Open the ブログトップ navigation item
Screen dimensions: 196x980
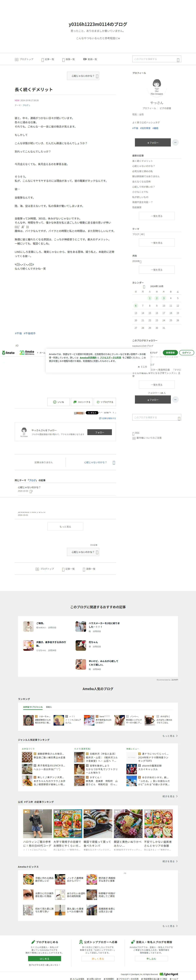point(24,59)
